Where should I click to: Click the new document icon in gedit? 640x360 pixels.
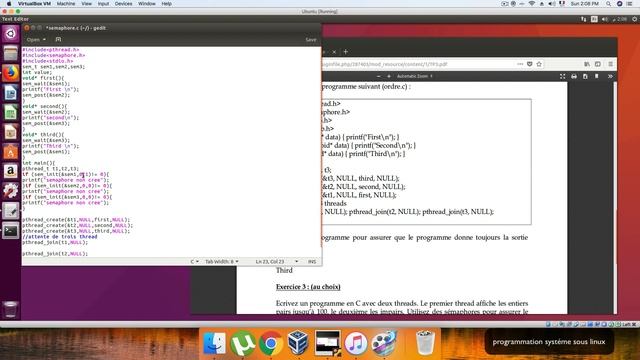(x=58, y=40)
